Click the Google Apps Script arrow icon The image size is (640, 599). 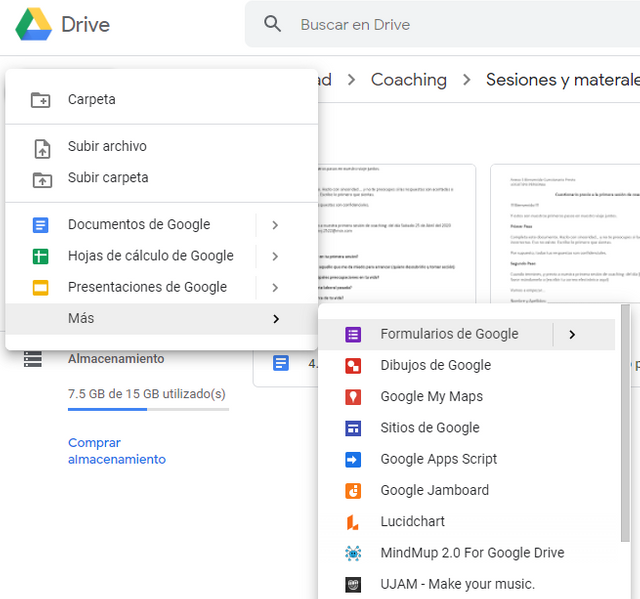pos(353,459)
